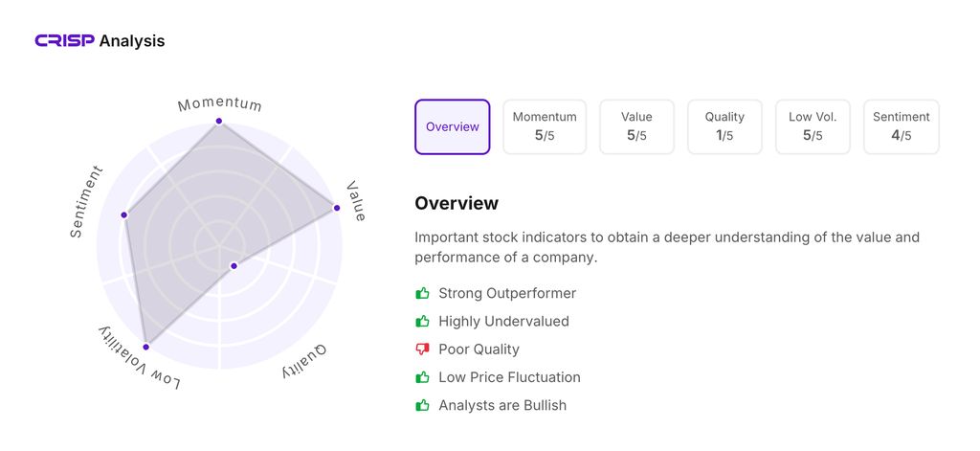Click the Strong Outperformer text
The width and height of the screenshot is (980, 451).
point(507,293)
